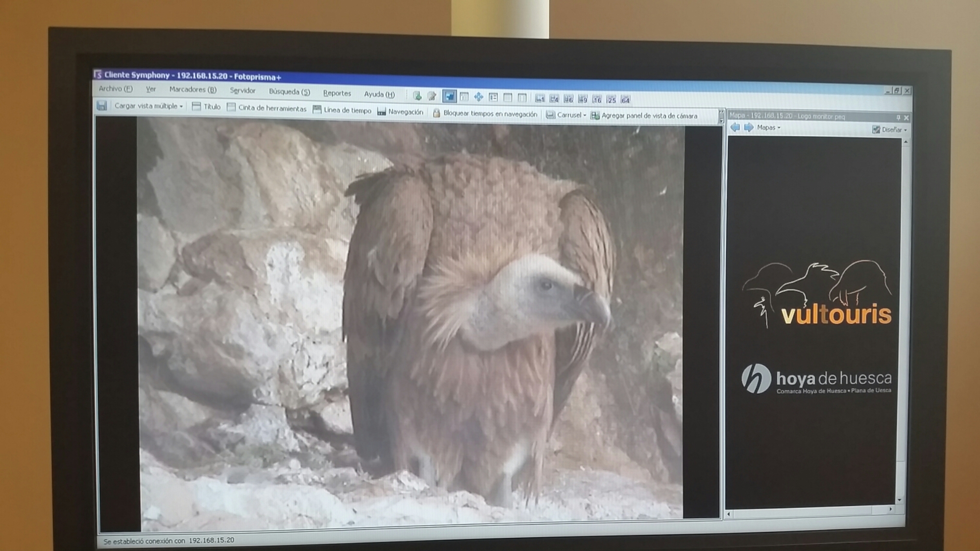Click the blue four-arrow PTZ move icon
The width and height of the screenshot is (980, 551).
pyautogui.click(x=479, y=97)
